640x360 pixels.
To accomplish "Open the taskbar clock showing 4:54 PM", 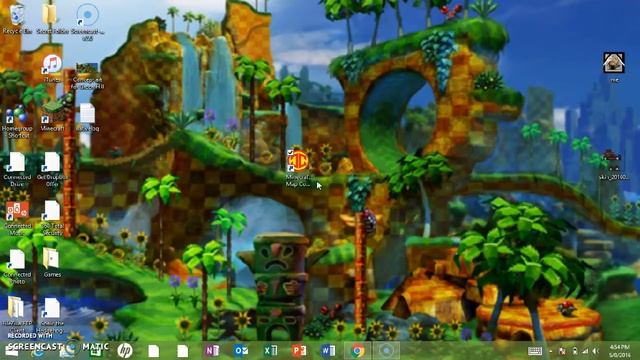I will (x=620, y=351).
